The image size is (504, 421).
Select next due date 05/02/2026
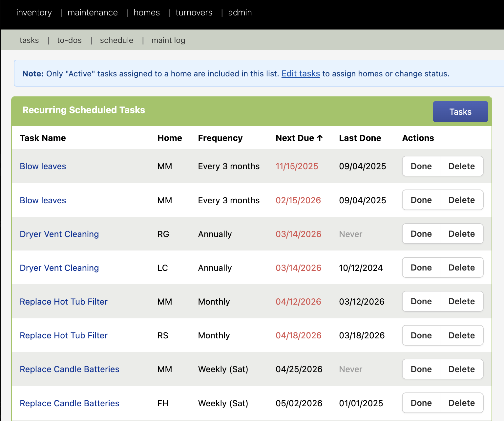[x=299, y=403]
